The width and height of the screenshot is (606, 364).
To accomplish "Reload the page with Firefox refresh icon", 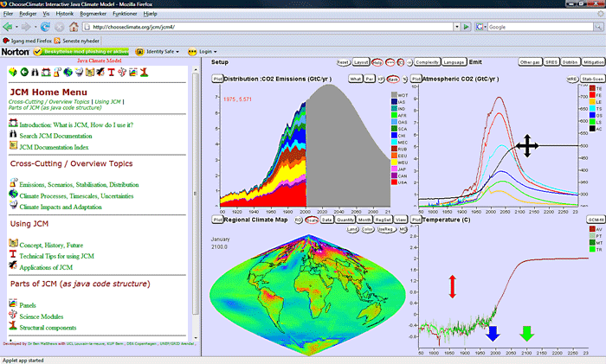I will coord(46,27).
